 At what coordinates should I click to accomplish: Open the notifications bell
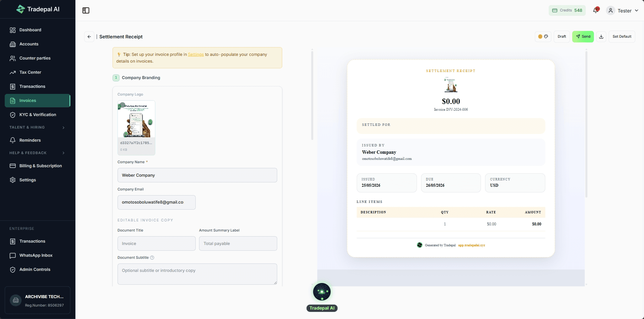coord(596,10)
